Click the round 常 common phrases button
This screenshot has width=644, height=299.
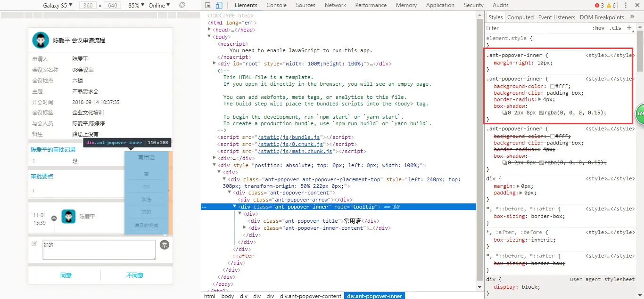click(x=164, y=244)
